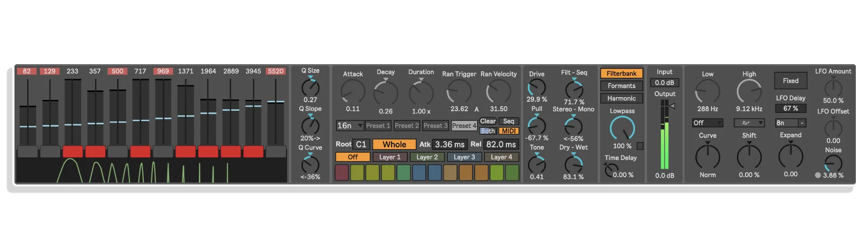Toggle the 500 Hz band on/off button
This screenshot has height=249, width=868.
click(x=118, y=151)
